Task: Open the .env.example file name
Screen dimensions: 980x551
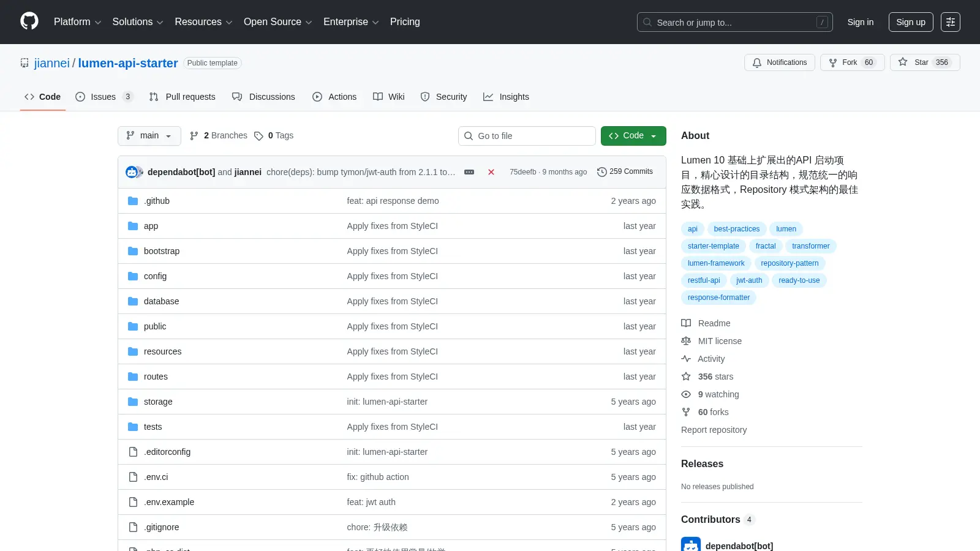Action: (x=169, y=502)
